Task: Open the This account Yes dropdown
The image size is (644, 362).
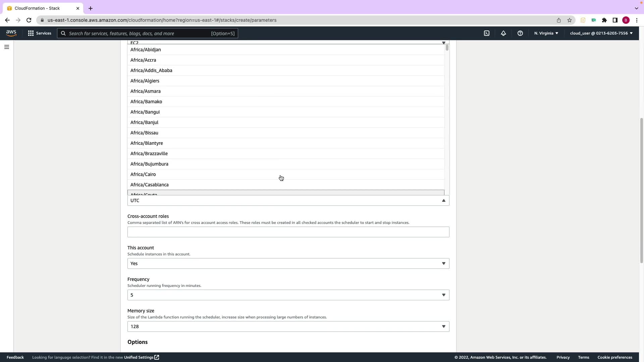Action: (x=288, y=263)
